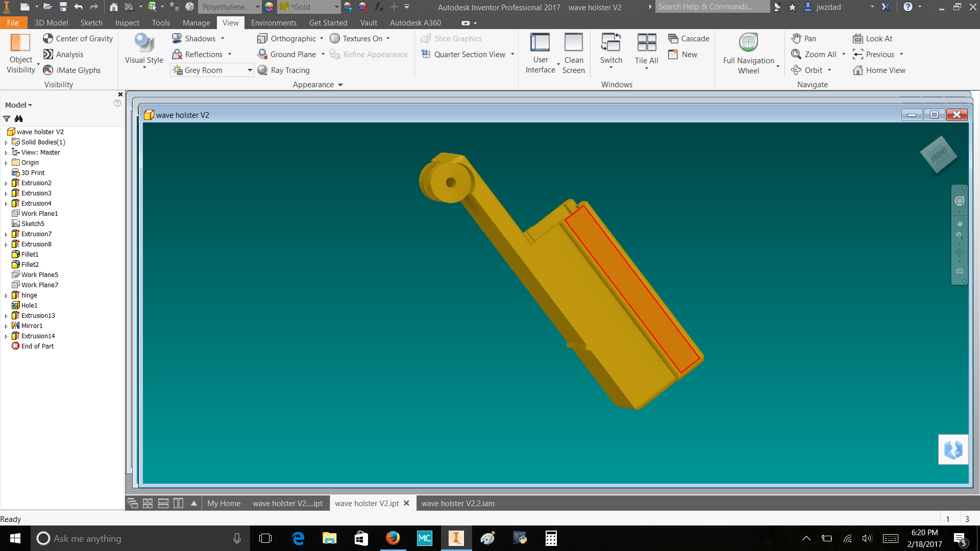The width and height of the screenshot is (980, 551).
Task: Select the Pan navigation tool
Action: tap(803, 39)
